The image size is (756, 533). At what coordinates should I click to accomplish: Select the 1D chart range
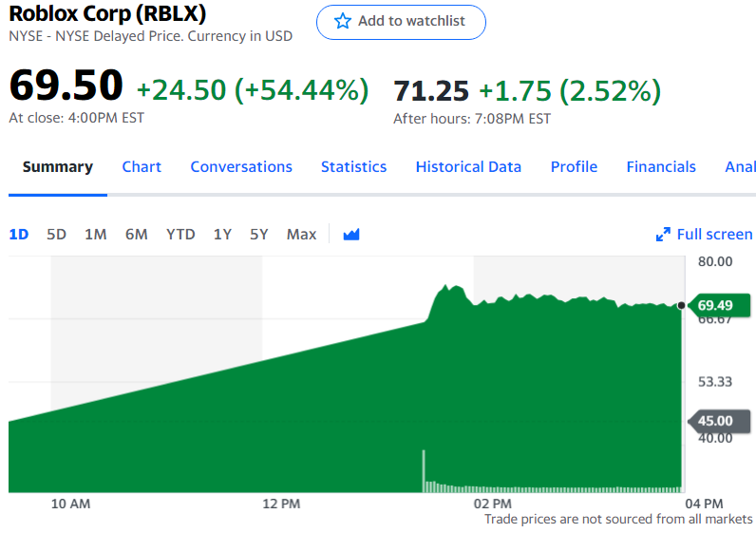(19, 235)
